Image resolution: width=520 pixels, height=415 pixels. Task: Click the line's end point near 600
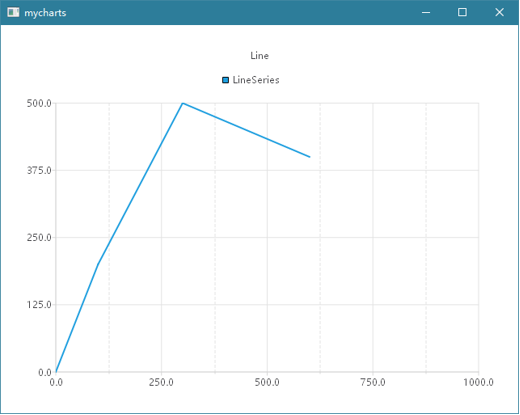pyautogui.click(x=310, y=157)
